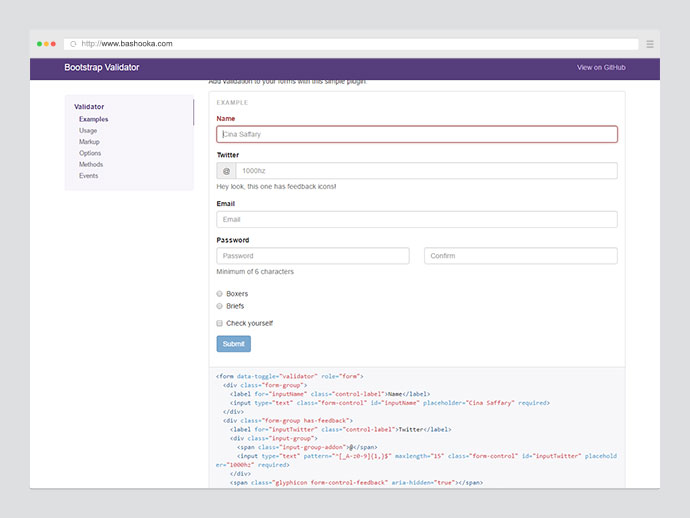Click the 'Hey look' feedback icons hint
Viewport: 690px width, 518px height.
(x=276, y=187)
